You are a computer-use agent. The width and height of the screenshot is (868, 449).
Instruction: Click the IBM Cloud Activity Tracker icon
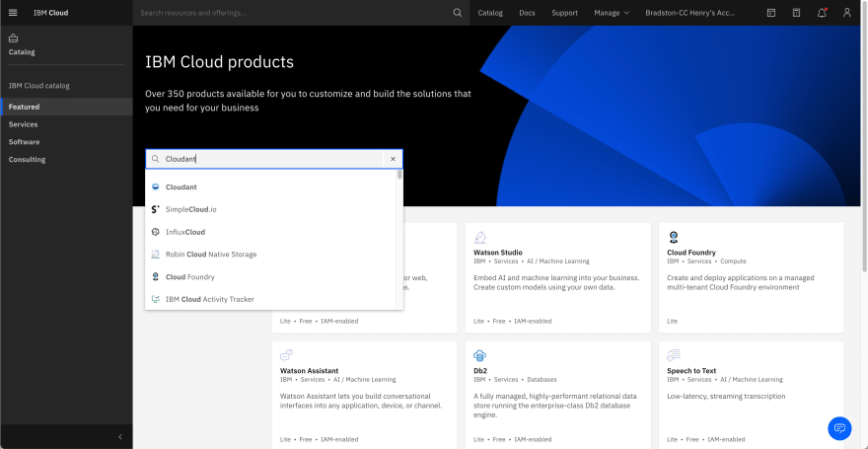pyautogui.click(x=156, y=299)
